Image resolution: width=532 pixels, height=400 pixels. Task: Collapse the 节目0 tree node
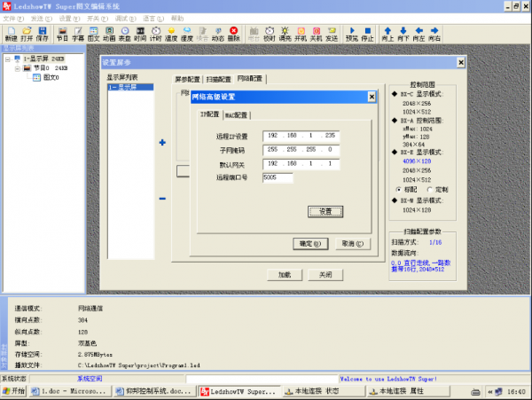17,68
